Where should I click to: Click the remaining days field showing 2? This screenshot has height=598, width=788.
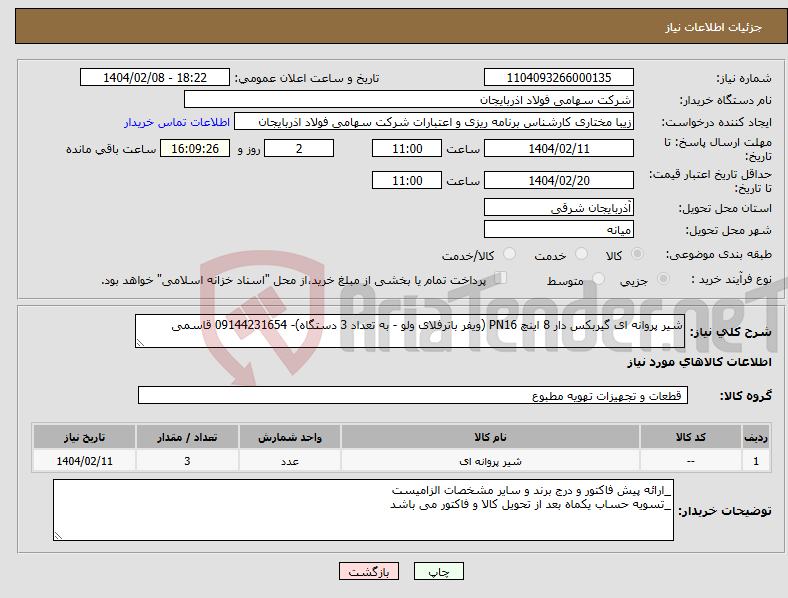click(x=299, y=149)
